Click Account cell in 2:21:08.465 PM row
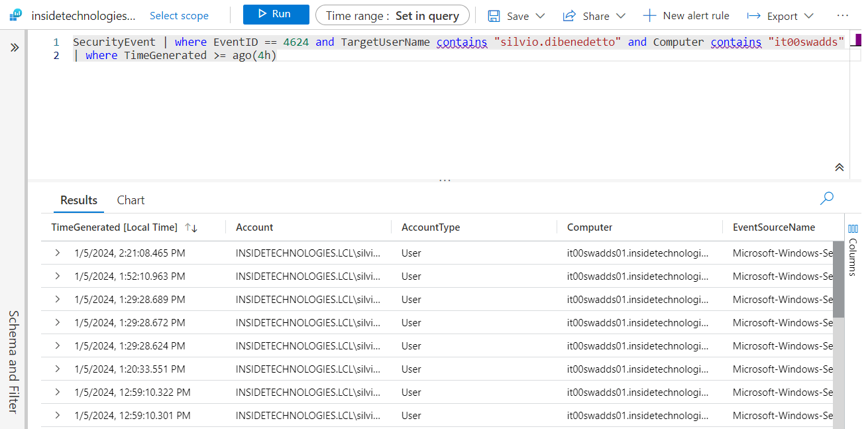The image size is (868, 429). click(x=308, y=253)
